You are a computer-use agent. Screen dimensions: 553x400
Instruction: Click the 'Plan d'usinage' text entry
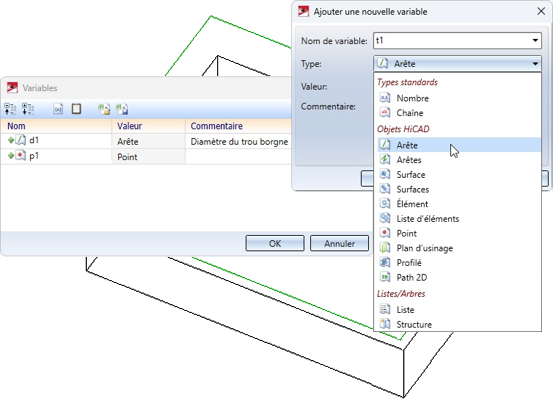[x=424, y=248]
